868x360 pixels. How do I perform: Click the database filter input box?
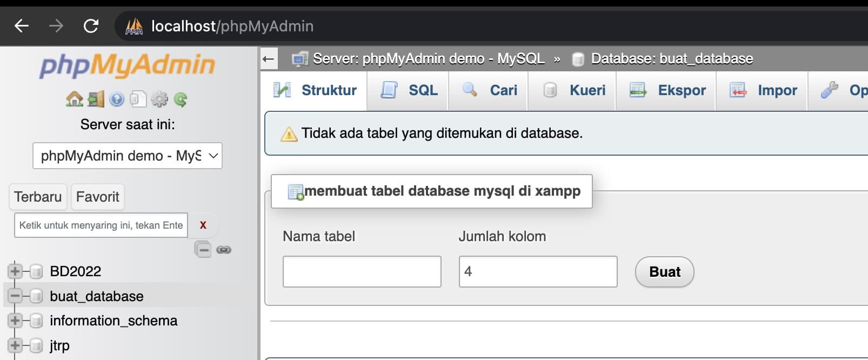click(x=101, y=225)
